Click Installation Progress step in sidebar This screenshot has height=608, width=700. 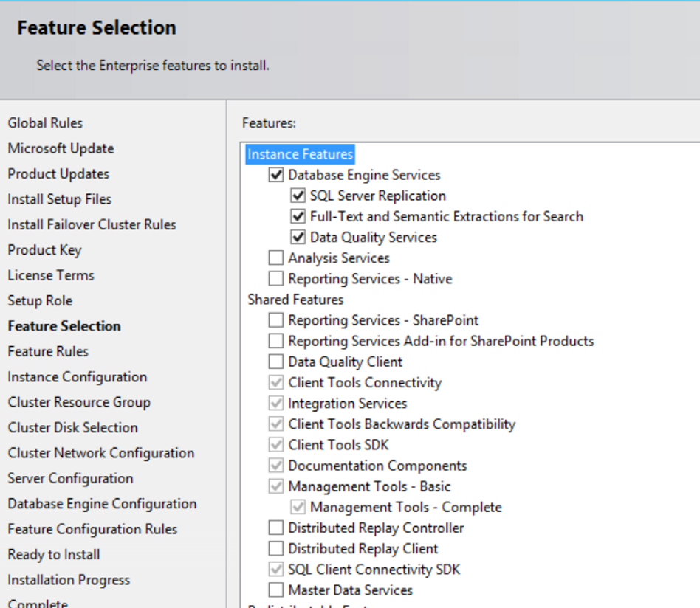point(69,581)
